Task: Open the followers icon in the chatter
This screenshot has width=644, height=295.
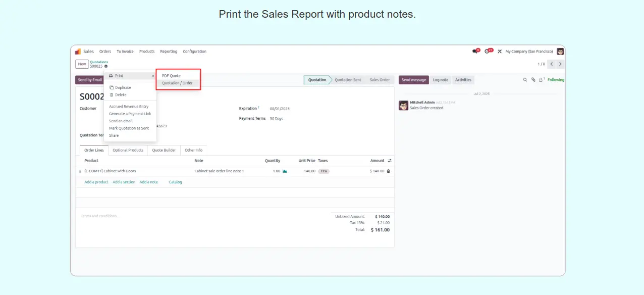Action: 541,80
